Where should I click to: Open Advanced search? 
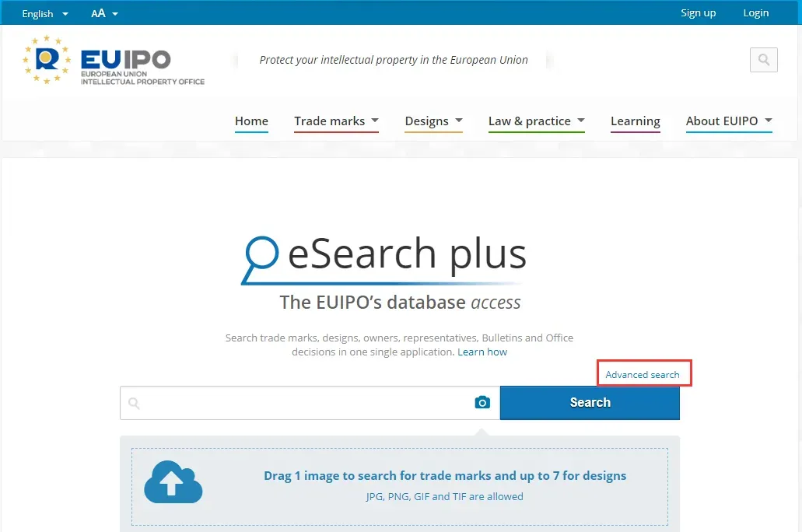pos(643,374)
